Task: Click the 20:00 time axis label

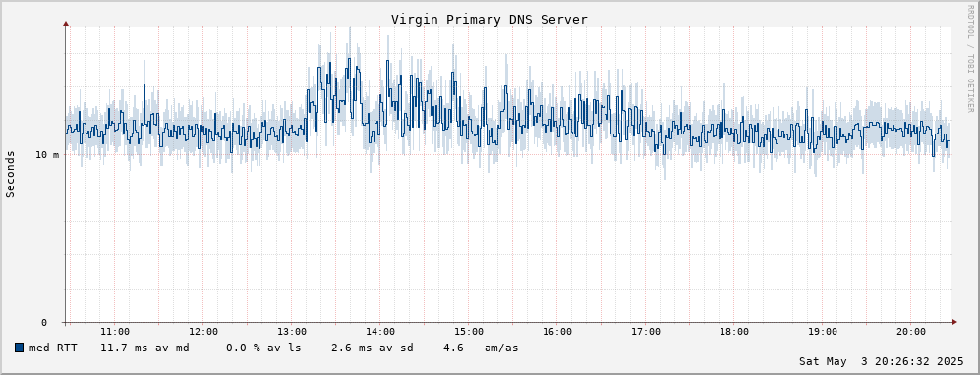Action: coord(910,332)
